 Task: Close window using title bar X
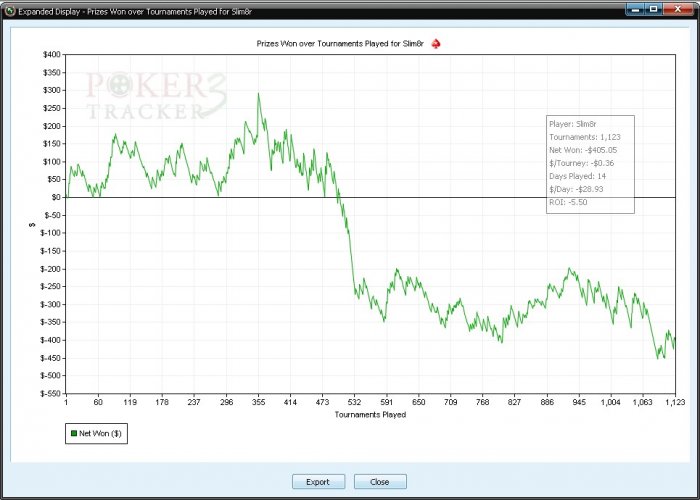(678, 9)
